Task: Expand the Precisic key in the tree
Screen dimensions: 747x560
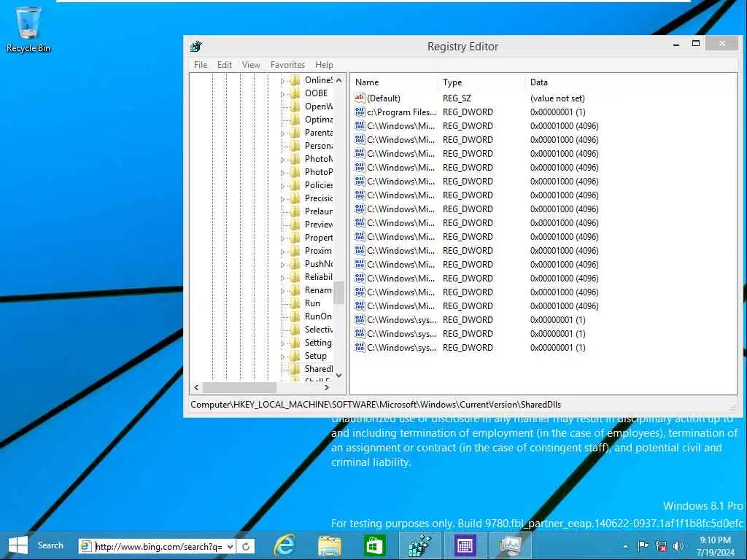Action: 282,200
